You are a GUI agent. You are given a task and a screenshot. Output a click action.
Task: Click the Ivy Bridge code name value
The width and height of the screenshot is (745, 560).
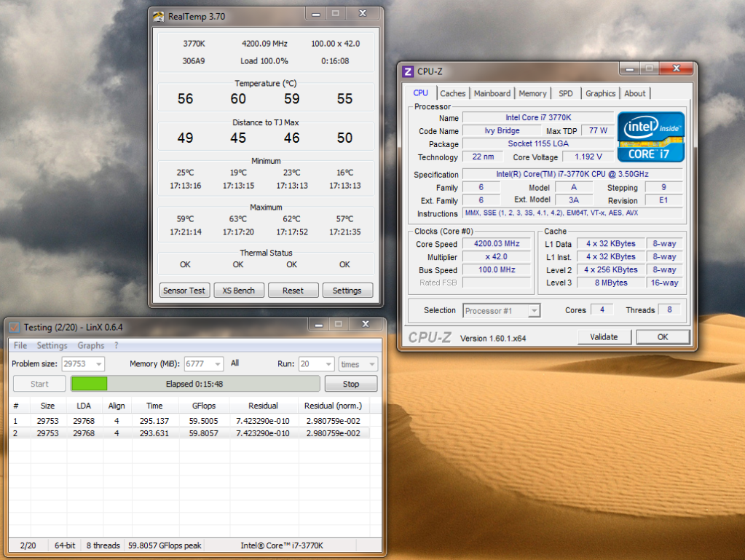502,130
